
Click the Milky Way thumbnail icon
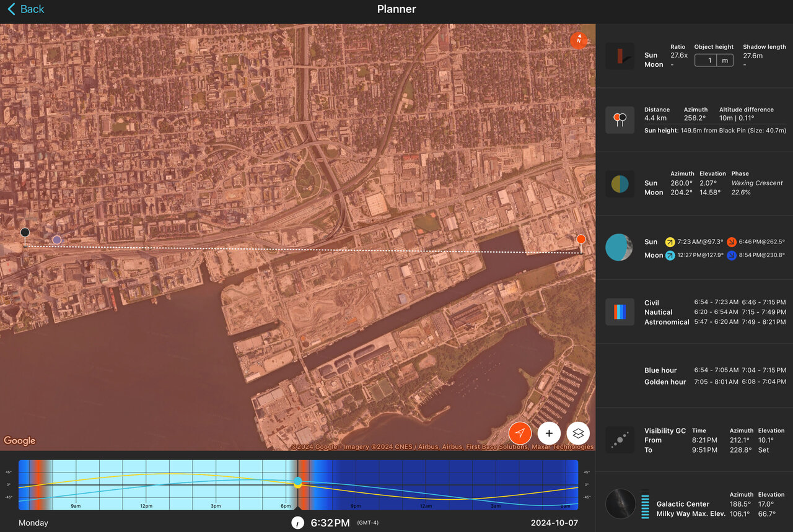pos(620,503)
